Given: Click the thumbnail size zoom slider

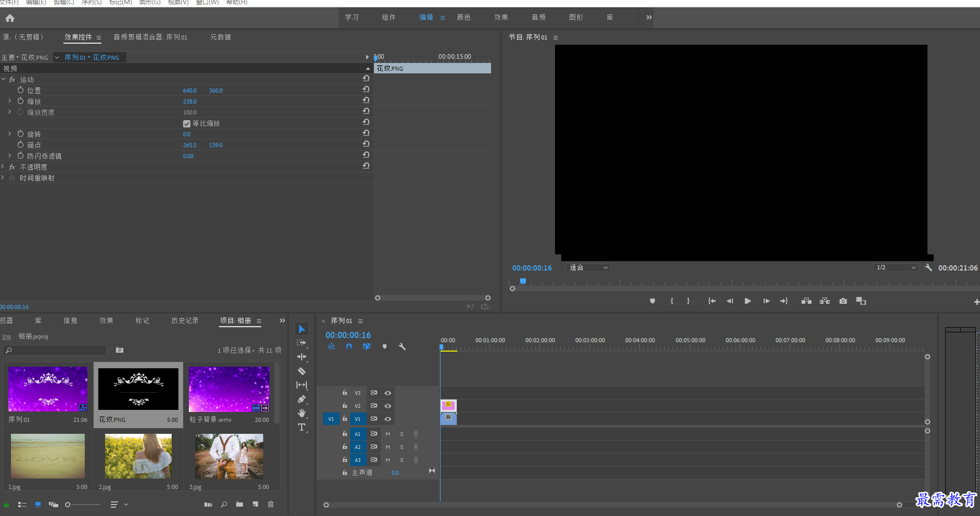Looking at the screenshot, I should point(83,505).
